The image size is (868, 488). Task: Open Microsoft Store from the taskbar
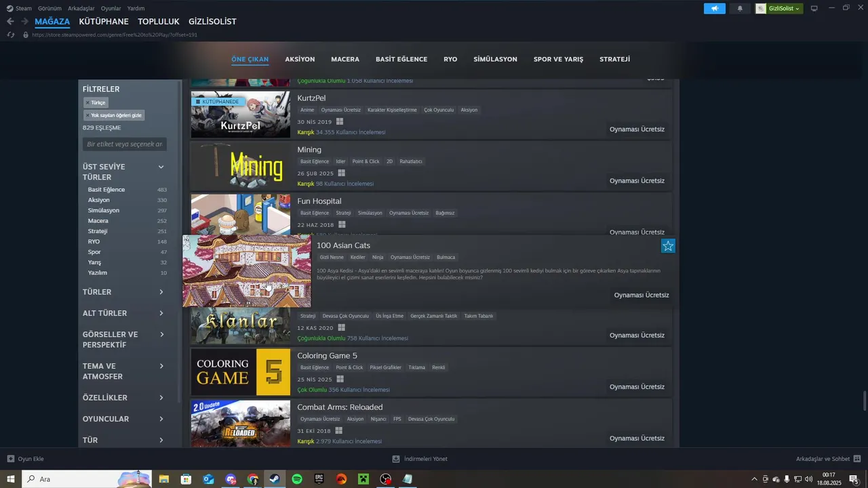[186, 479]
